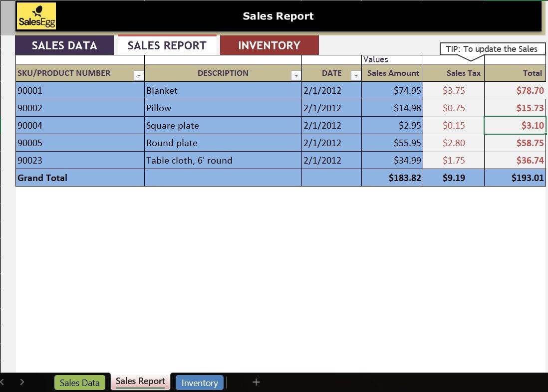Open the Inventory sheet tab
Screen dimensions: 548x392
[x=199, y=383]
